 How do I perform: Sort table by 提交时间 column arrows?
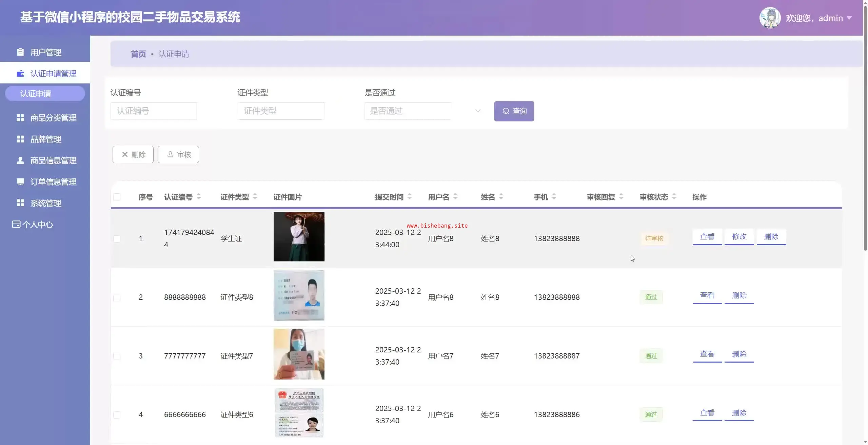(410, 196)
